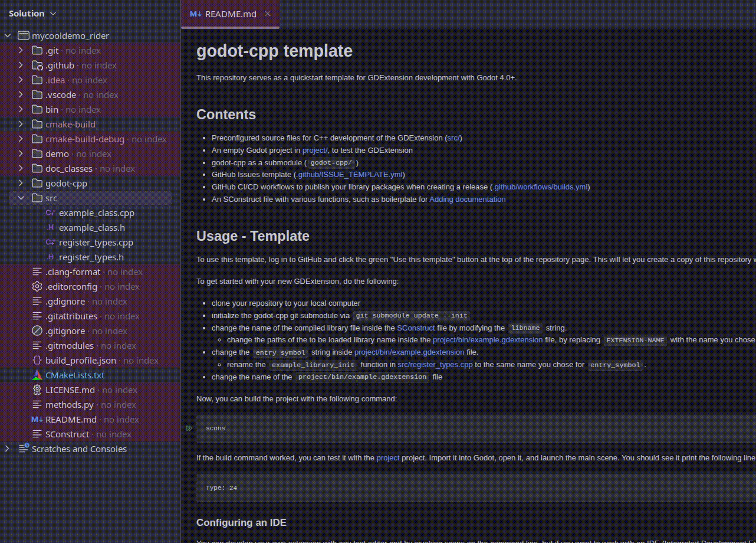Viewport: 756px width, 543px height.
Task: Expand the godot-cpp folder
Action: 21,184
